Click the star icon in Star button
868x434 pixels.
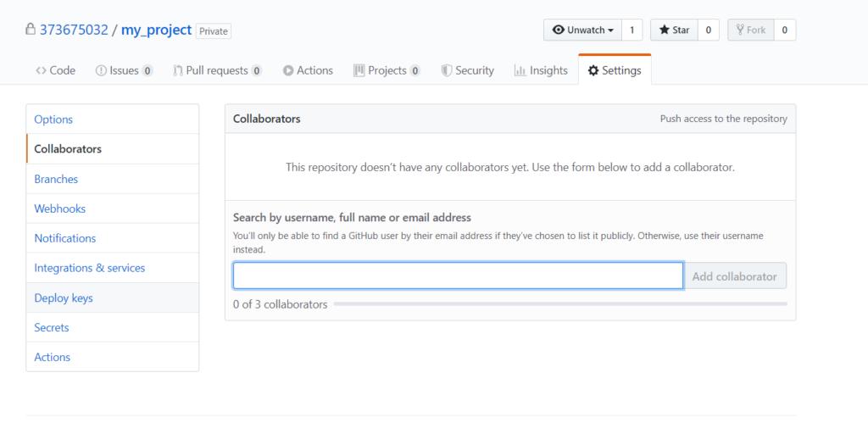pos(665,30)
